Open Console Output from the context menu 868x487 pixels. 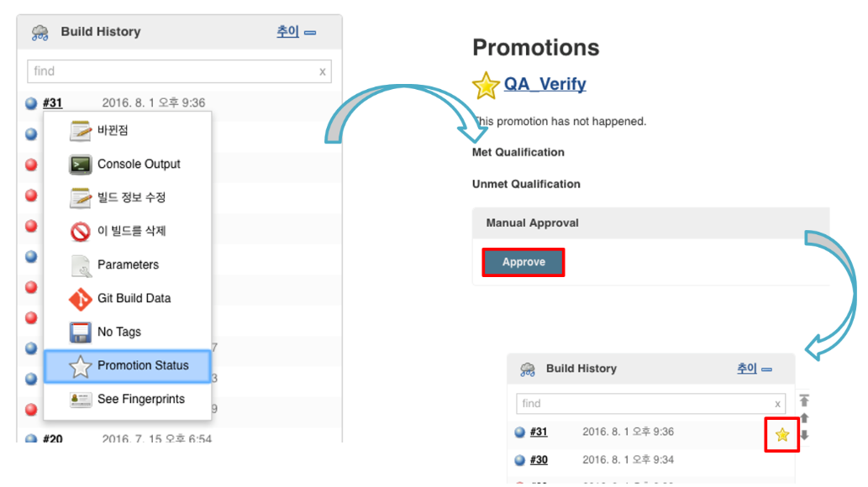(x=139, y=165)
